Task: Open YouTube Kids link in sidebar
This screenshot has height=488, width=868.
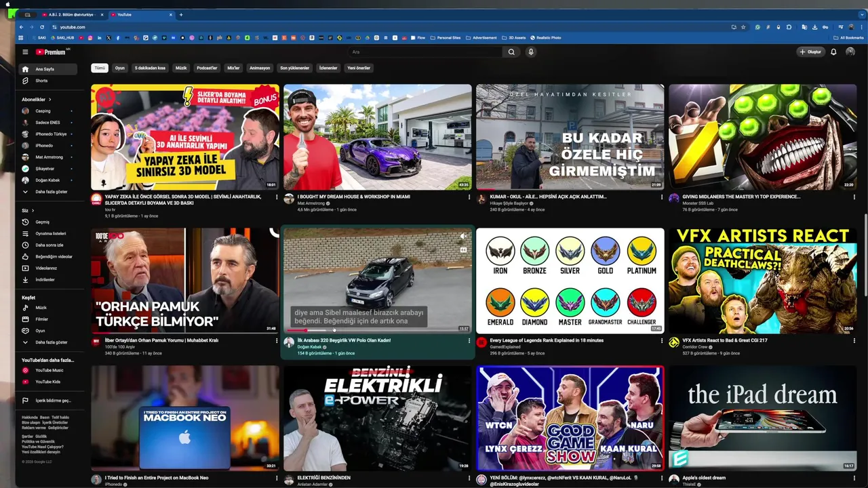Action: click(49, 382)
